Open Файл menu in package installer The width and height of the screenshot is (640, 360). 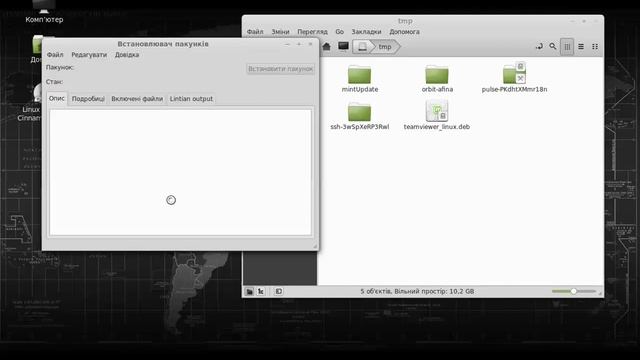pyautogui.click(x=55, y=55)
